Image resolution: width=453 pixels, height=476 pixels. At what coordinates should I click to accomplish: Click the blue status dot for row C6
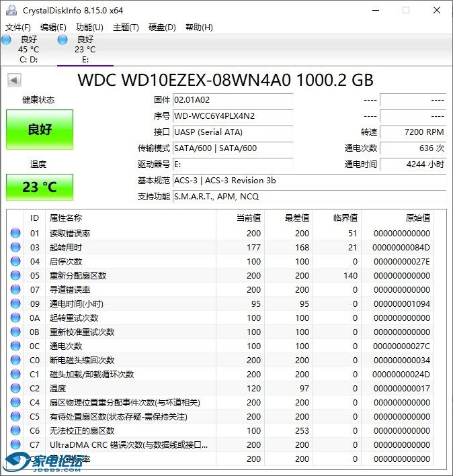point(15,430)
